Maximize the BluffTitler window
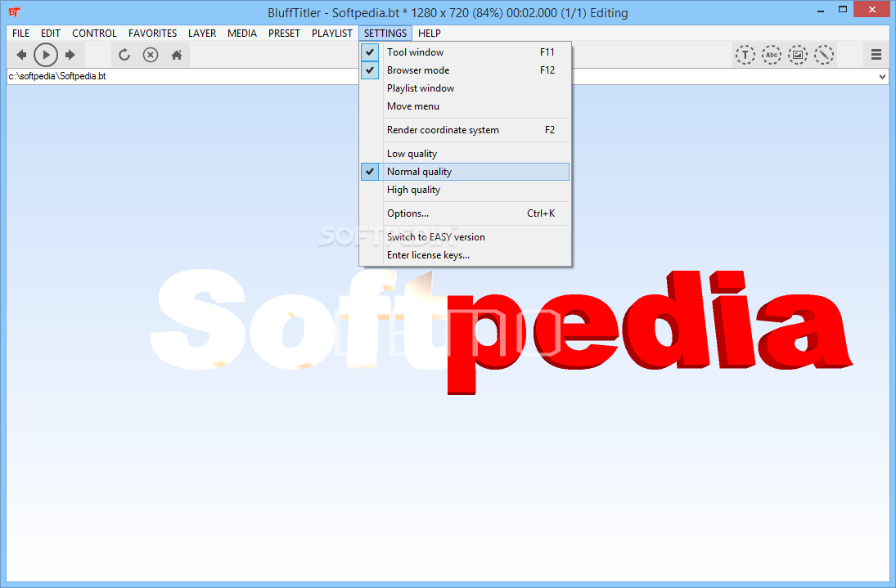896x588 pixels. tap(843, 10)
